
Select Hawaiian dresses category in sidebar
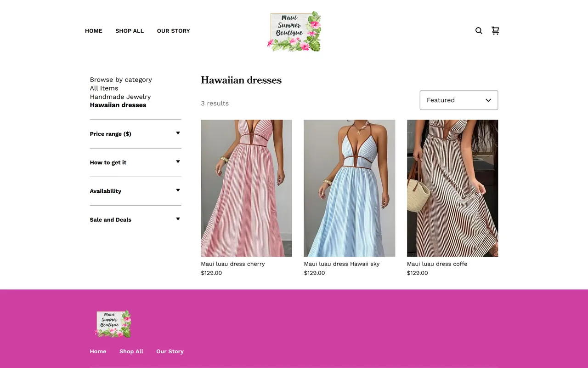[118, 105]
